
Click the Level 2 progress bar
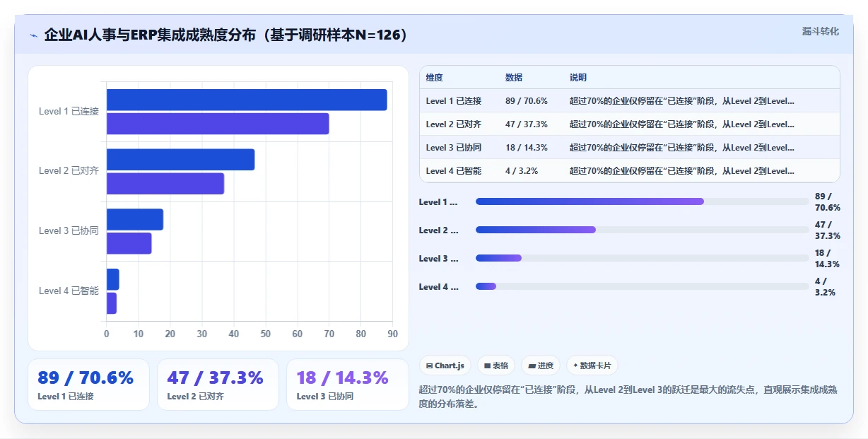click(x=643, y=230)
